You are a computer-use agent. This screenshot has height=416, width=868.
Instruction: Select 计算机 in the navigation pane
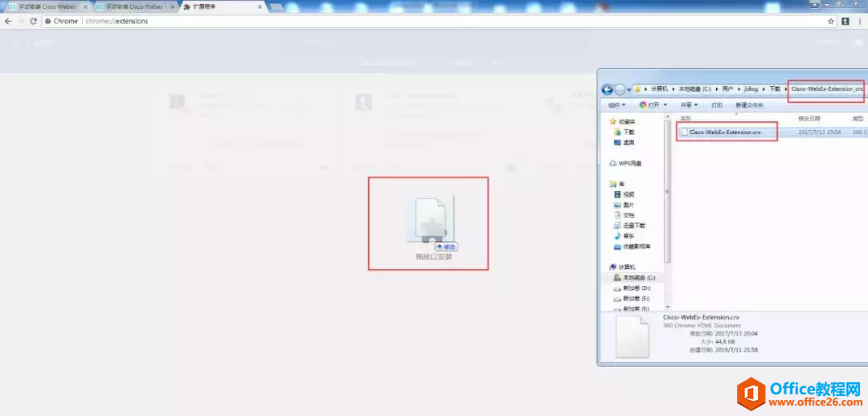[x=623, y=267]
